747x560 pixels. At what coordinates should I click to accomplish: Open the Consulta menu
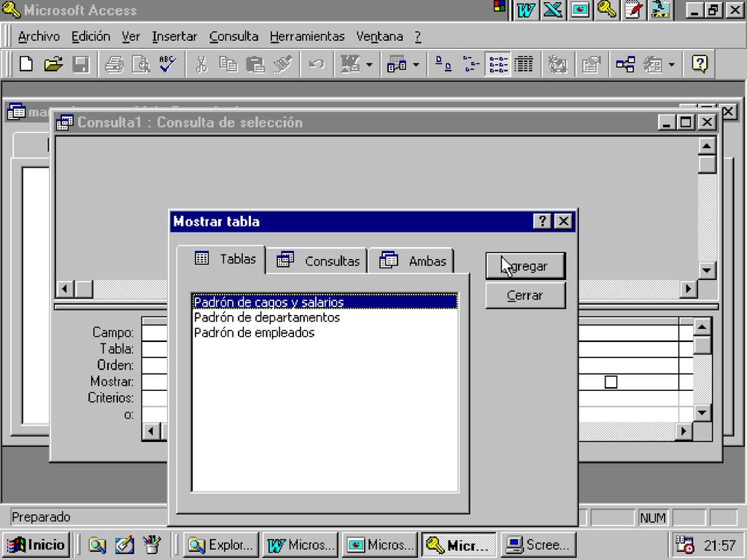[x=233, y=36]
